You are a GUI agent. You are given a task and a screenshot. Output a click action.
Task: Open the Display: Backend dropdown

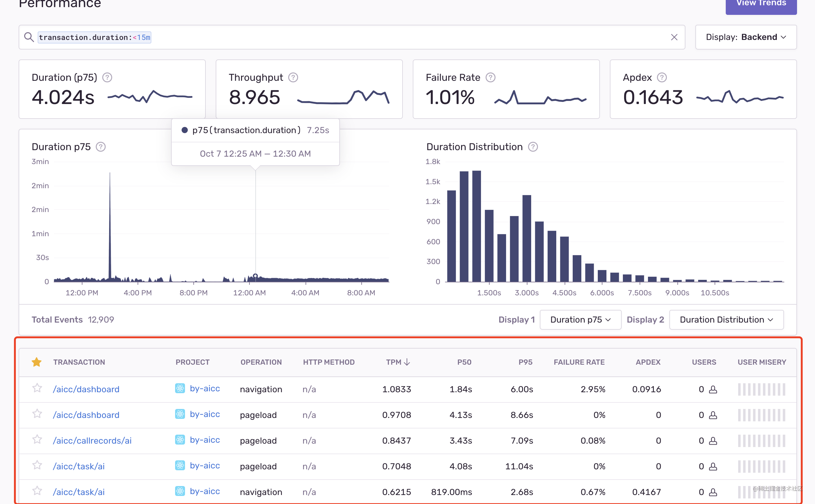pyautogui.click(x=746, y=37)
